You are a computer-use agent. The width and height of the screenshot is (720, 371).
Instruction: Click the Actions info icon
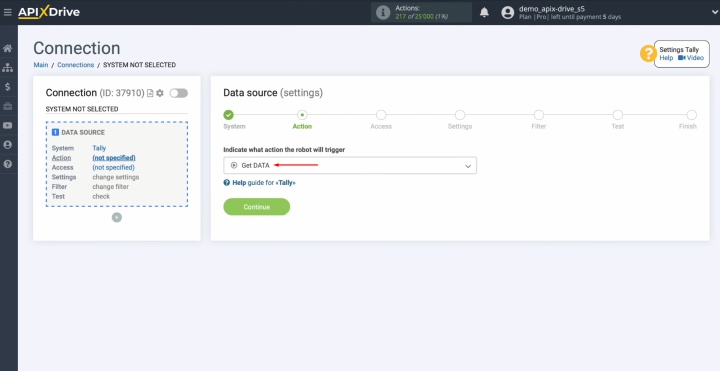pos(383,13)
